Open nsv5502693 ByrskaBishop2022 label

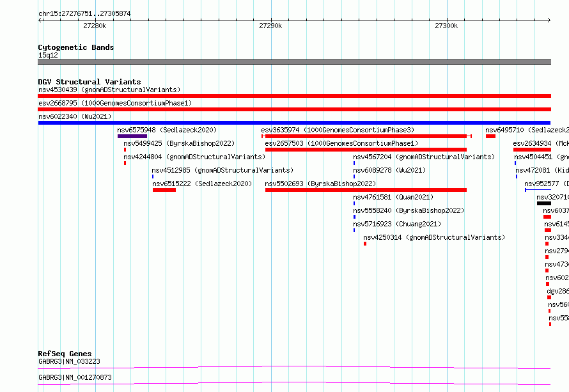(x=320, y=184)
